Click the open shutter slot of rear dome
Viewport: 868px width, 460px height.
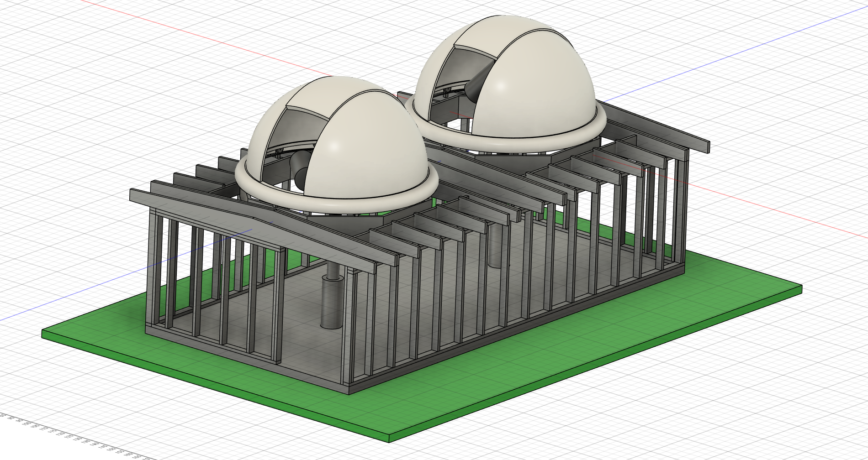click(461, 68)
